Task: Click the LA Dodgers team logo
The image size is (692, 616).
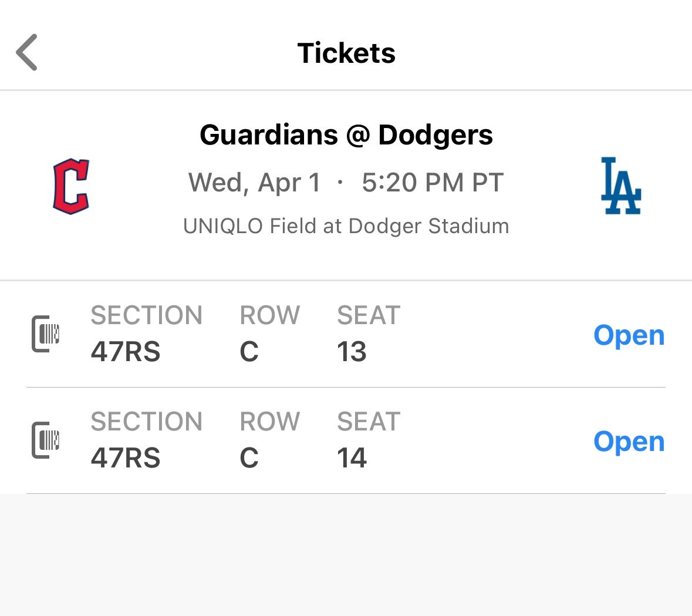Action: point(621,186)
